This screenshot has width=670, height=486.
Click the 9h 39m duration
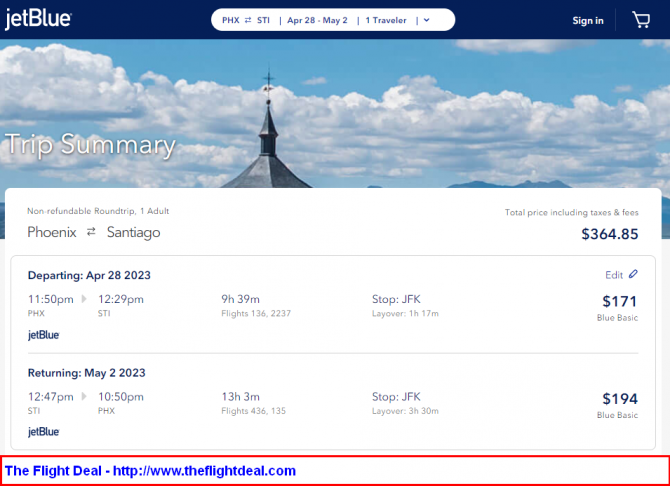coord(241,299)
